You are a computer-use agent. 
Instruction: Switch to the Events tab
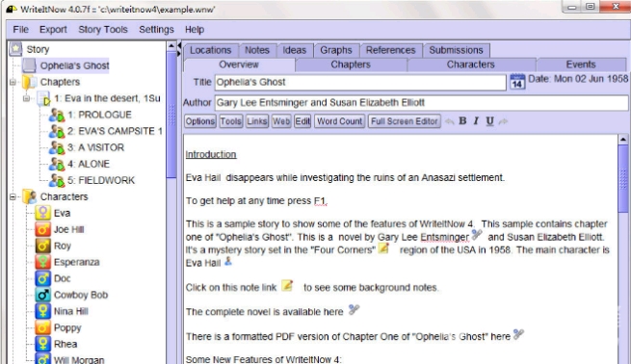coord(581,65)
